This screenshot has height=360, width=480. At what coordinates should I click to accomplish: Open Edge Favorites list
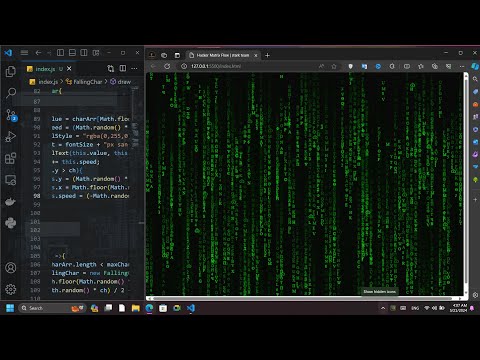click(421, 66)
